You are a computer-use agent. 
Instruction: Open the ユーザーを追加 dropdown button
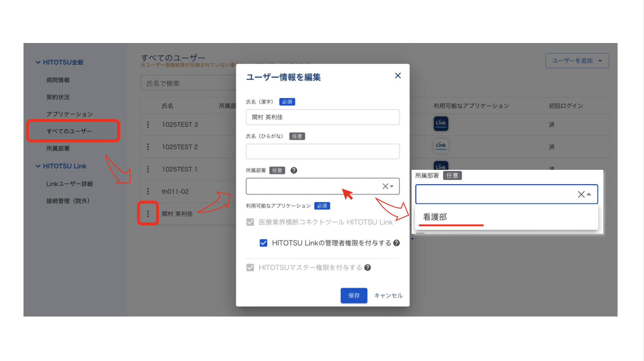[577, 61]
